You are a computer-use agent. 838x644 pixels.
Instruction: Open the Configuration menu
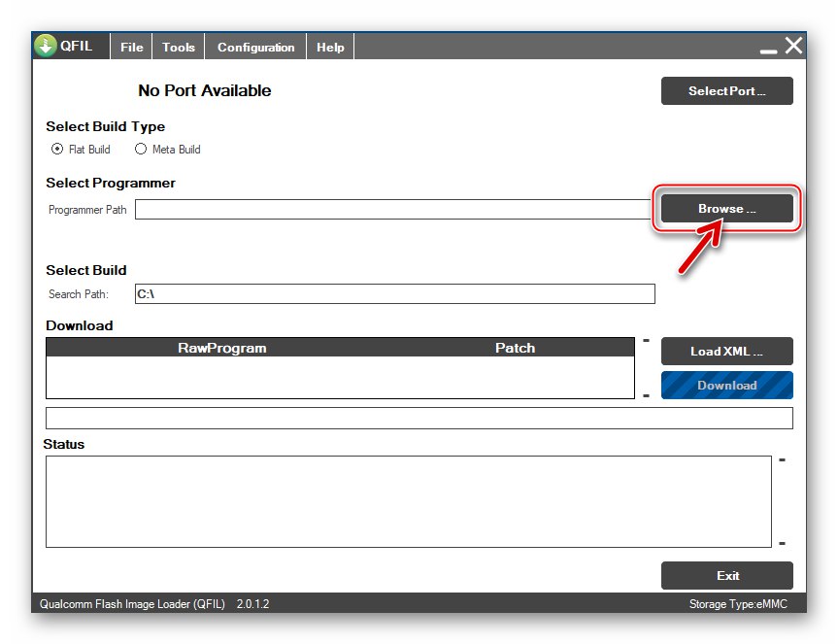point(255,47)
